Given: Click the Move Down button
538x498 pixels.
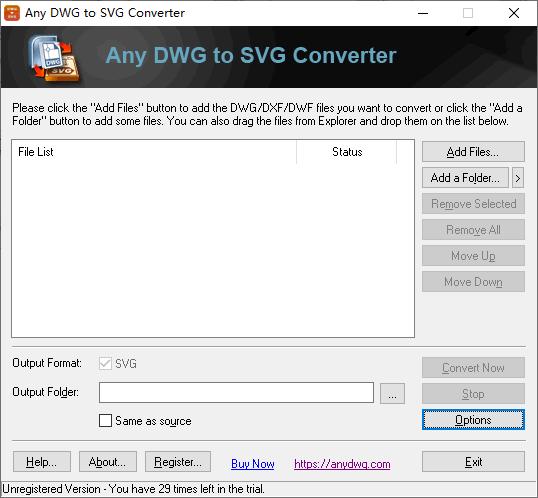Looking at the screenshot, I should (x=473, y=282).
